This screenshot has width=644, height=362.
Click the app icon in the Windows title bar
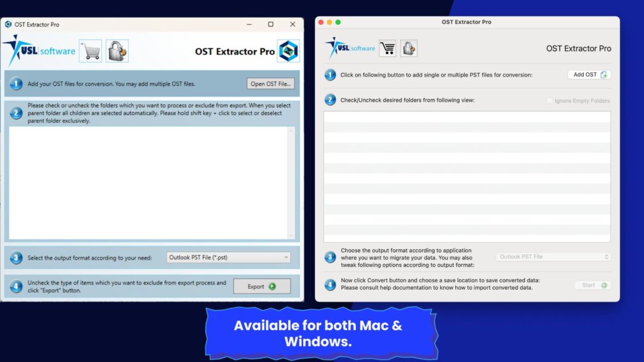pyautogui.click(x=8, y=25)
